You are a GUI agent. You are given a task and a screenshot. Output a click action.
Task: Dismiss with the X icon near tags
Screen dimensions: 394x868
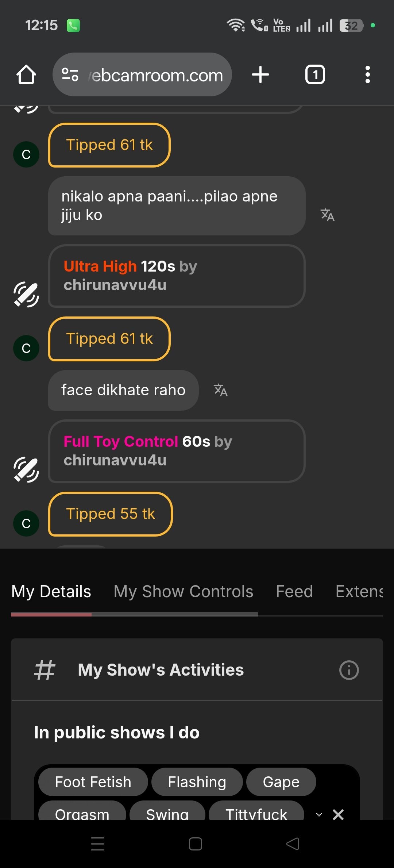(x=338, y=814)
